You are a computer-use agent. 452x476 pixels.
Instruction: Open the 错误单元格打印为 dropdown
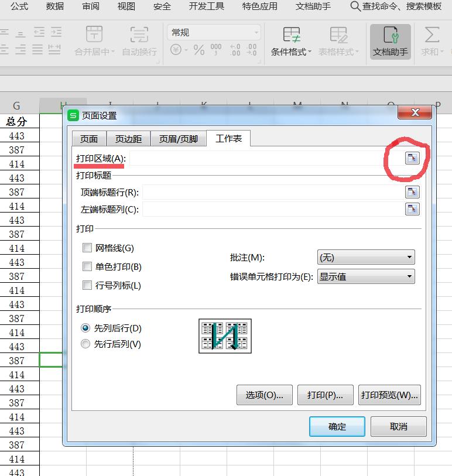[x=366, y=276]
